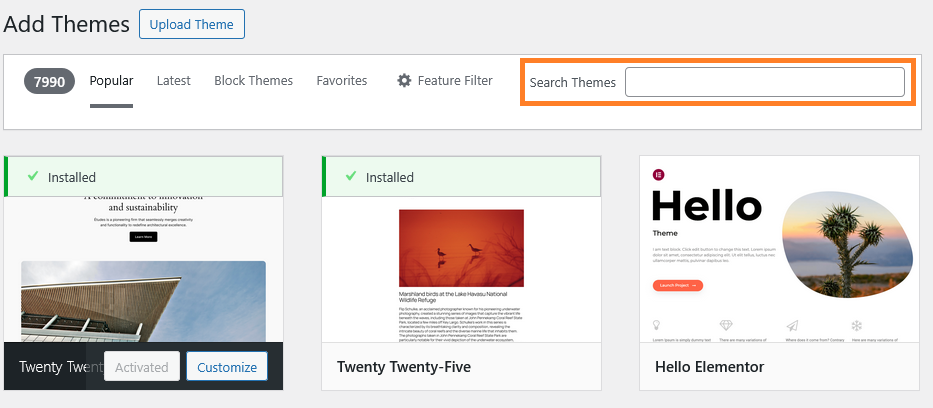Click the 7990 theme count badge

[x=49, y=81]
